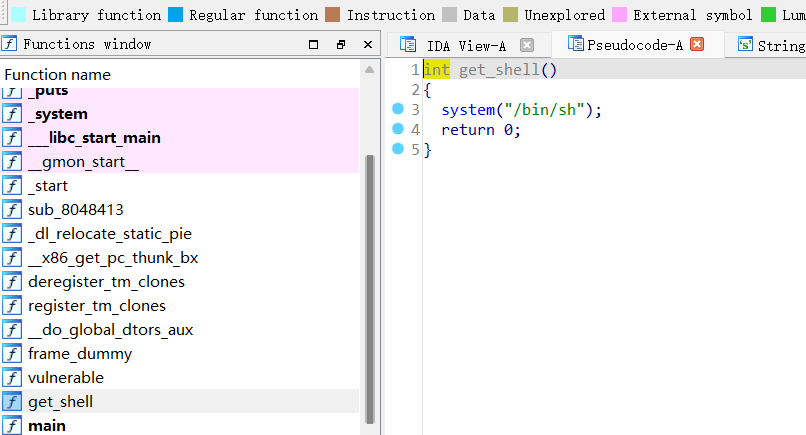Image resolution: width=806 pixels, height=435 pixels.
Task: Click function icon beside _dl_relocate_static_pie
Action: [x=12, y=233]
